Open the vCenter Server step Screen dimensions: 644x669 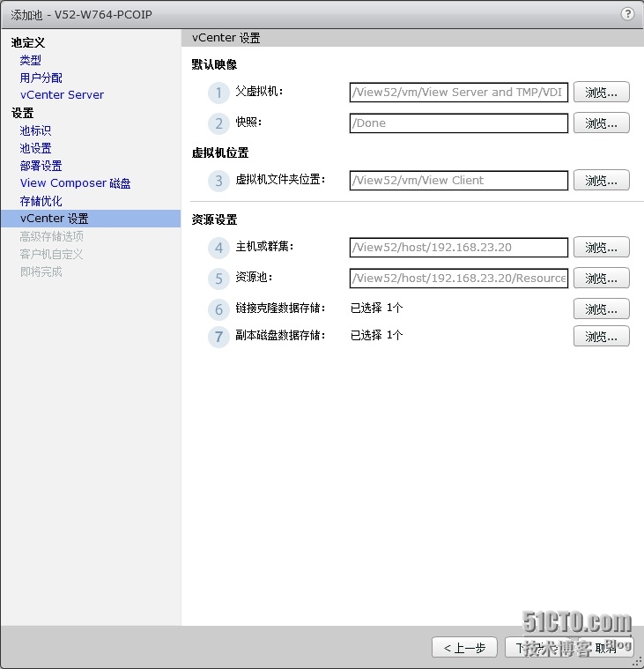(62, 94)
